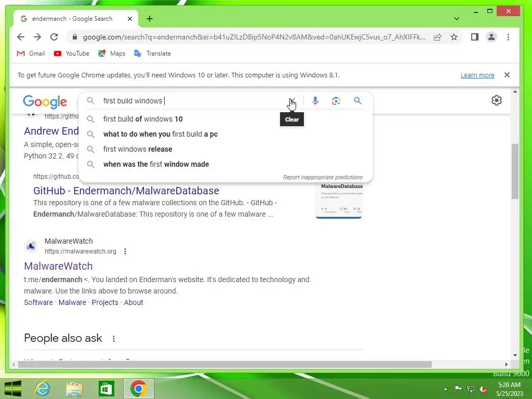
Task: Go forward to the next page
Action: coord(37,37)
